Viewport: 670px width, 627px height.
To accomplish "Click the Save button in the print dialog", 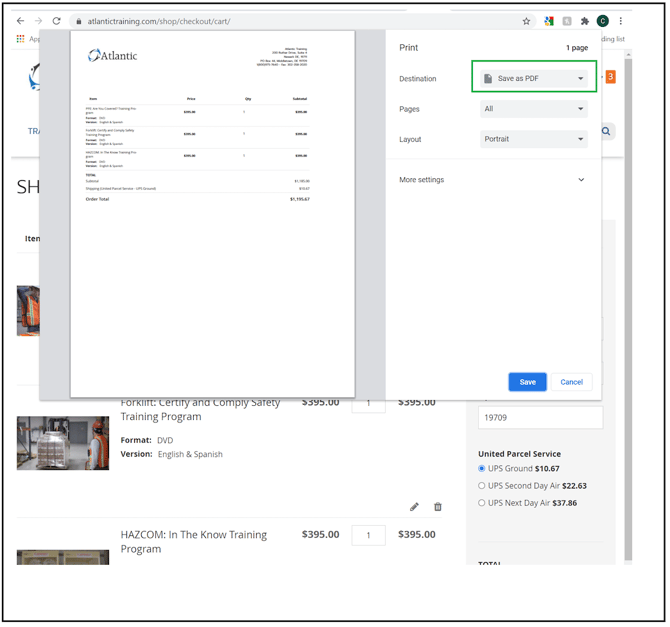I will tap(527, 382).
